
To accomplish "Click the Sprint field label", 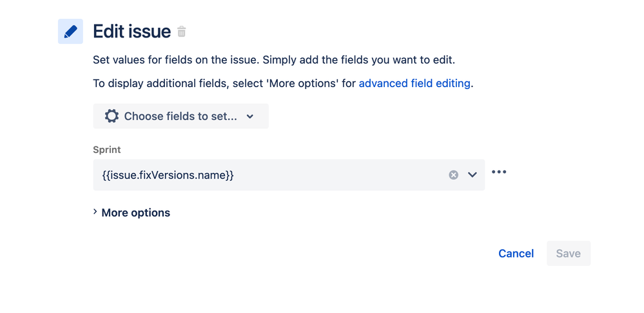I will coord(107,150).
